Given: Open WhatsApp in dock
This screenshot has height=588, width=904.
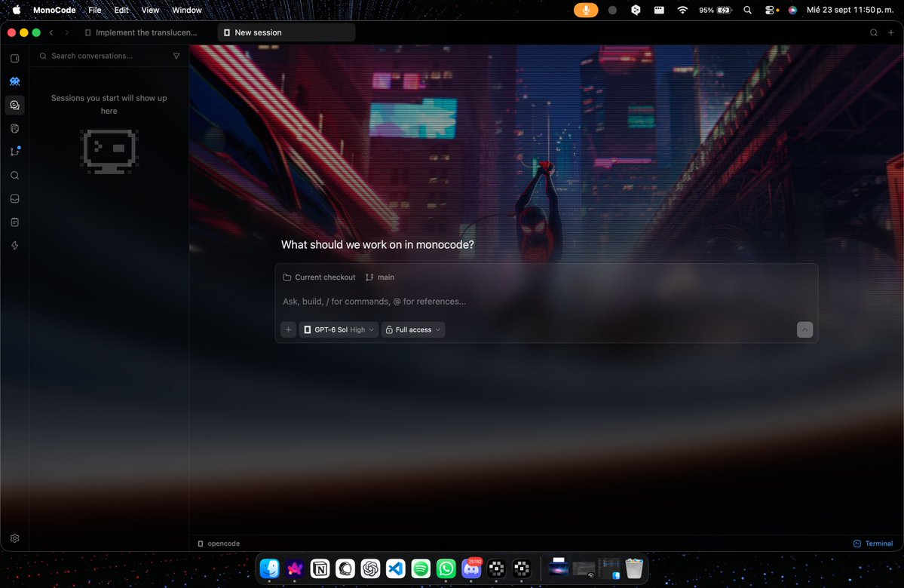Looking at the screenshot, I should click(446, 568).
